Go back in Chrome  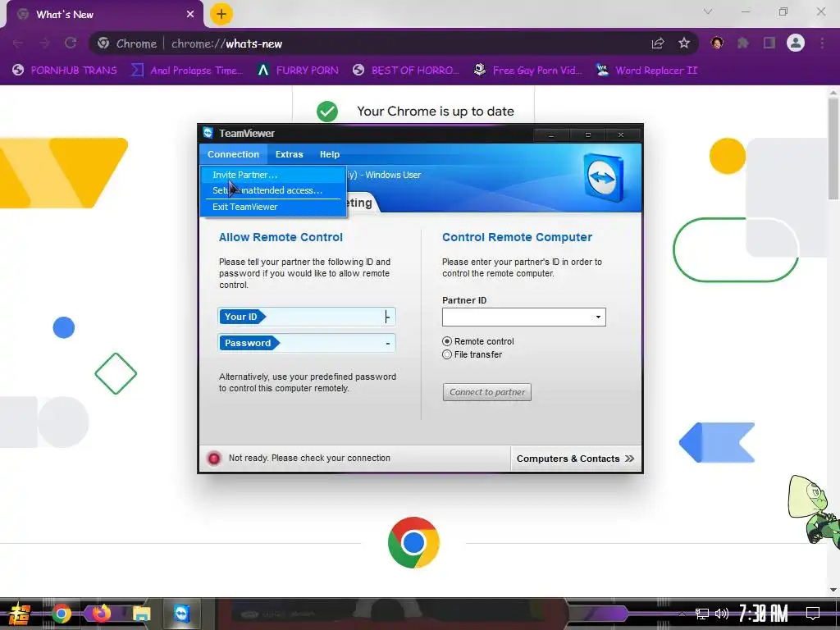pyautogui.click(x=18, y=43)
